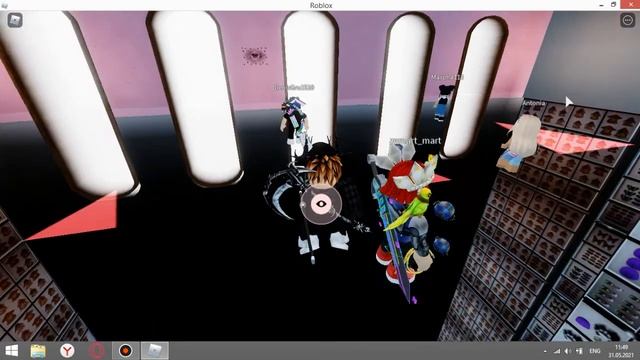Switch to the screen recorder taskbar app
Screen dimensions: 640x360
(x=126, y=351)
